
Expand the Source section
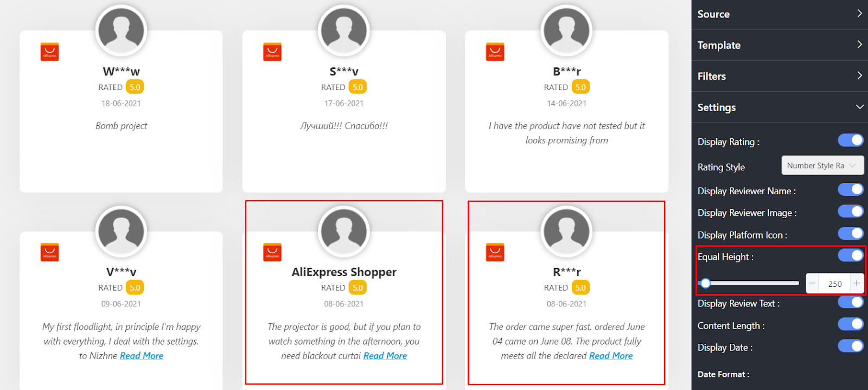point(780,14)
